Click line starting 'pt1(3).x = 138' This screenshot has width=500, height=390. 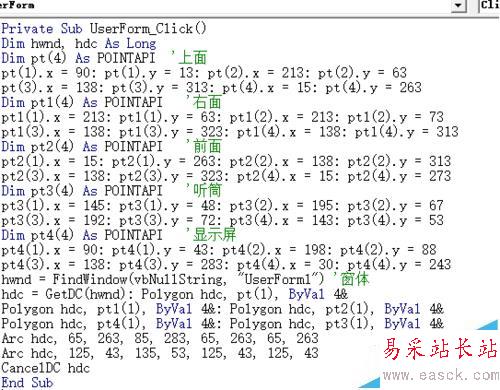coord(230,132)
